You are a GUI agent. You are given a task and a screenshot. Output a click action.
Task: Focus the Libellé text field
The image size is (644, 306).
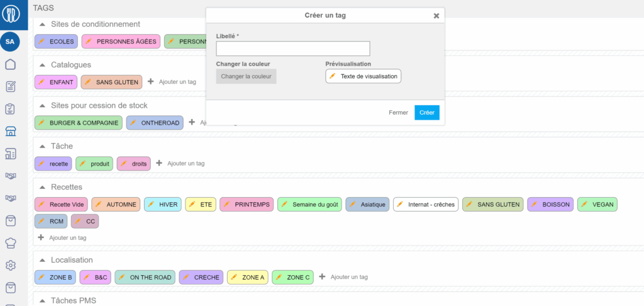293,48
